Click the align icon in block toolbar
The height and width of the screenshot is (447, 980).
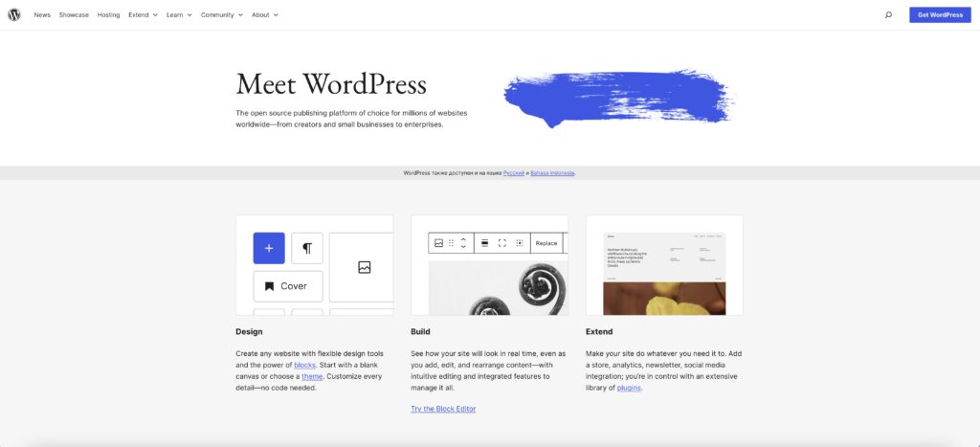(x=484, y=243)
